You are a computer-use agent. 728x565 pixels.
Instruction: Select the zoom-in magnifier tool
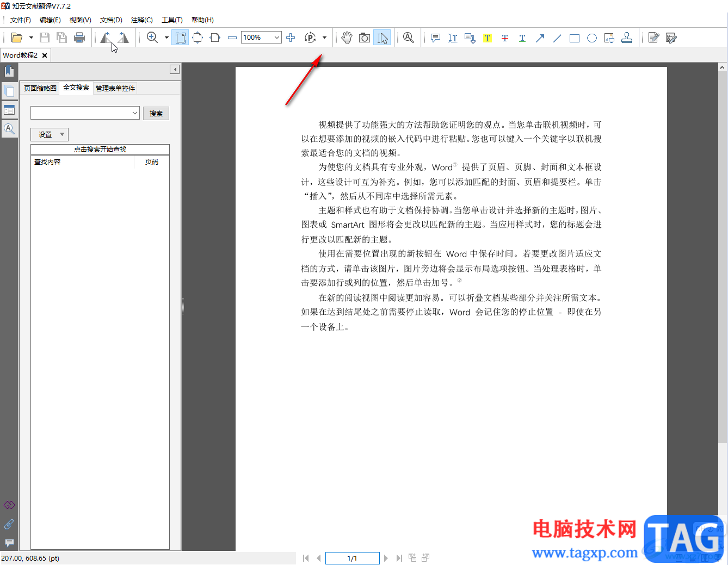click(152, 38)
